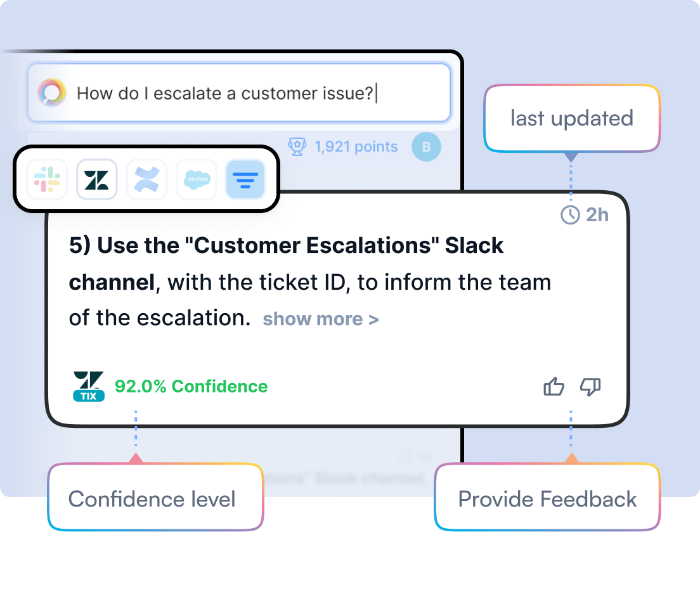Click the clock last-updated icon
Viewport: 700px width, 601px height.
(570, 215)
